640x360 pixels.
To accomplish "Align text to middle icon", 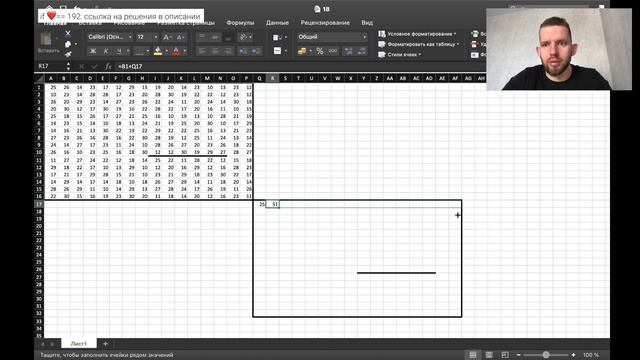I will tap(215, 37).
